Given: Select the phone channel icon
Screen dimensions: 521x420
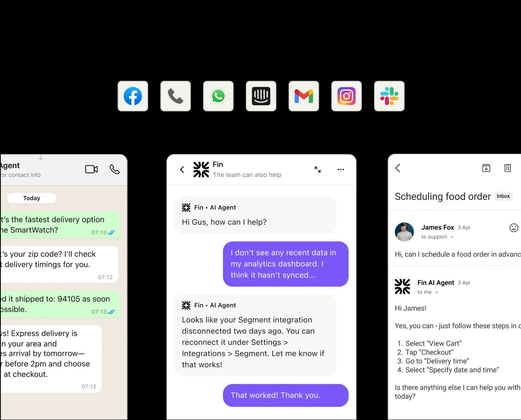Looking at the screenshot, I should (175, 96).
